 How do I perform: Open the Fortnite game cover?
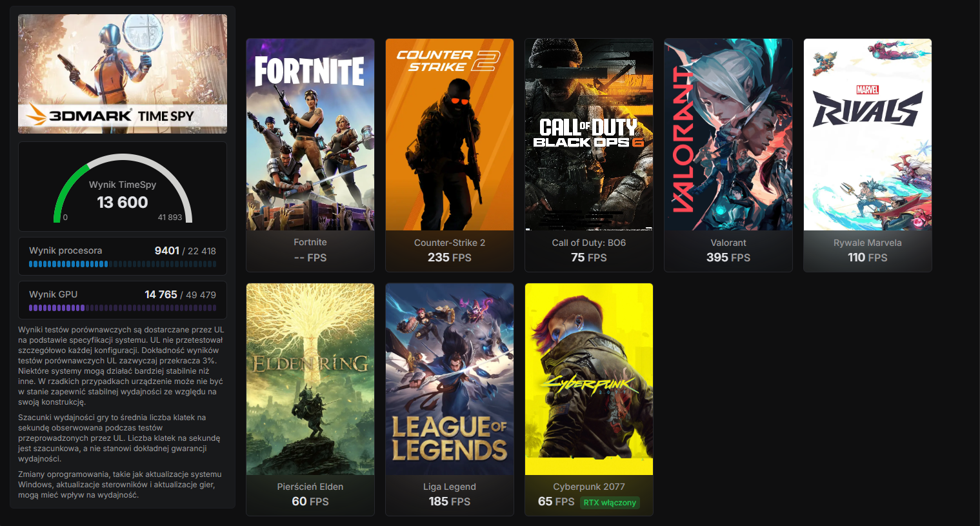pos(310,134)
